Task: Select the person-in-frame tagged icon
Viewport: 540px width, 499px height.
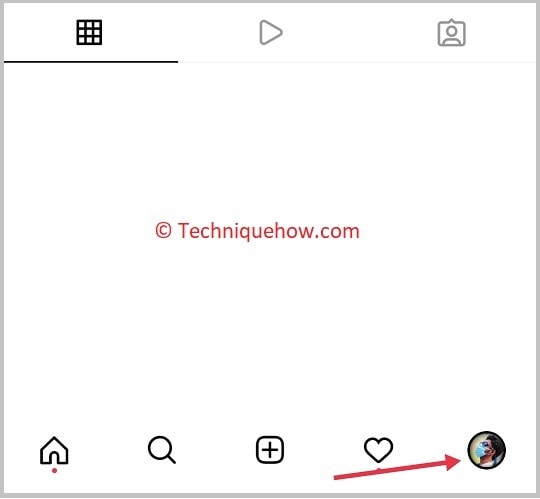Action: pyautogui.click(x=451, y=33)
